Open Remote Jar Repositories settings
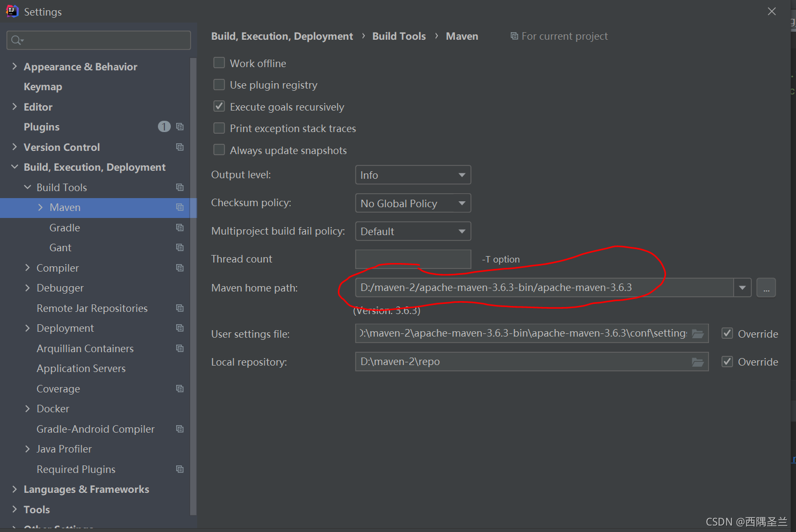The width and height of the screenshot is (796, 532). (x=92, y=308)
